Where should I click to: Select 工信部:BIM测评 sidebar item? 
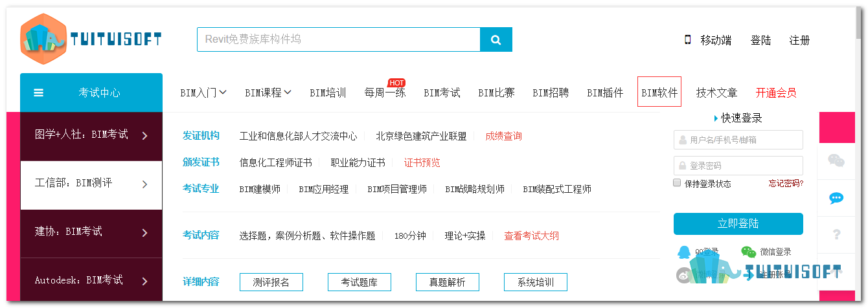coord(91,184)
